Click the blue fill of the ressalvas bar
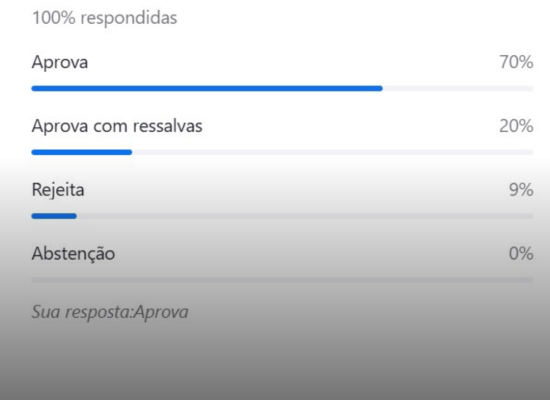The image size is (550, 400). pos(82,152)
